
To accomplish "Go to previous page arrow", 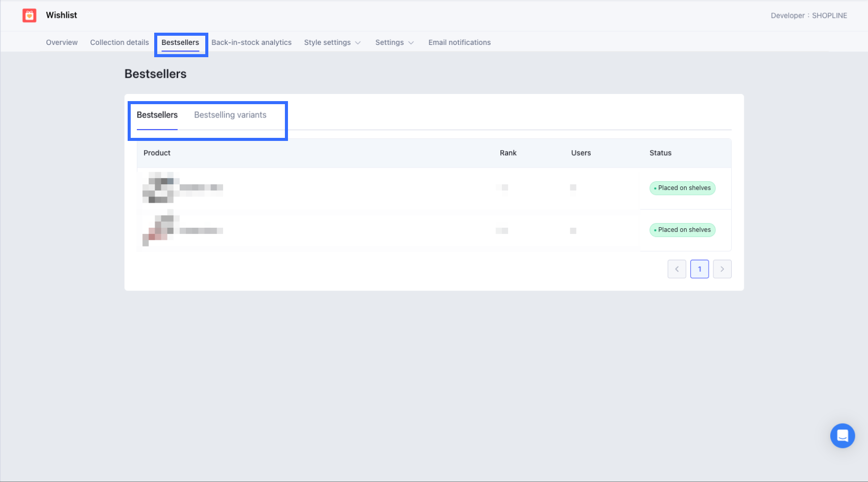I will [x=677, y=269].
